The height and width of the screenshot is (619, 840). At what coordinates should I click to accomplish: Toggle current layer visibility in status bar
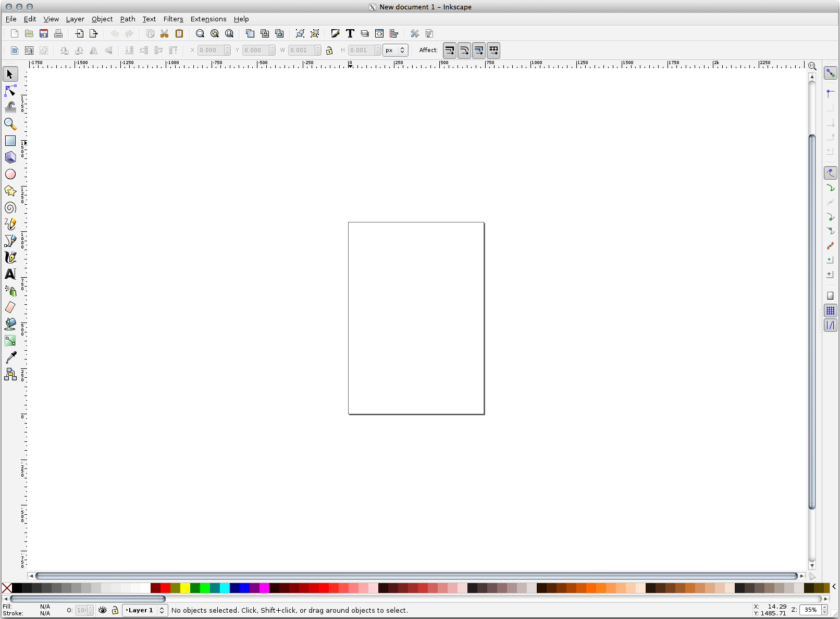click(103, 610)
